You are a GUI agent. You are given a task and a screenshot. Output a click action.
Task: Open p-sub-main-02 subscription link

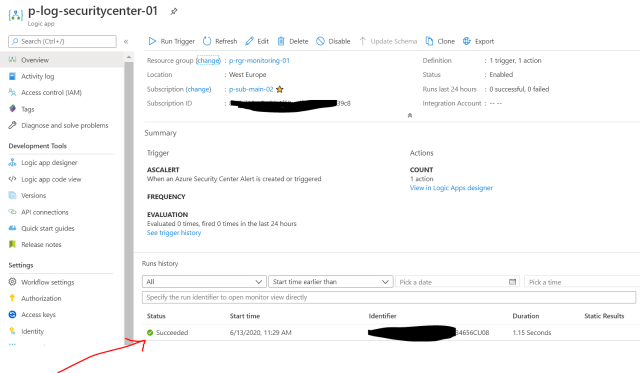(x=251, y=89)
